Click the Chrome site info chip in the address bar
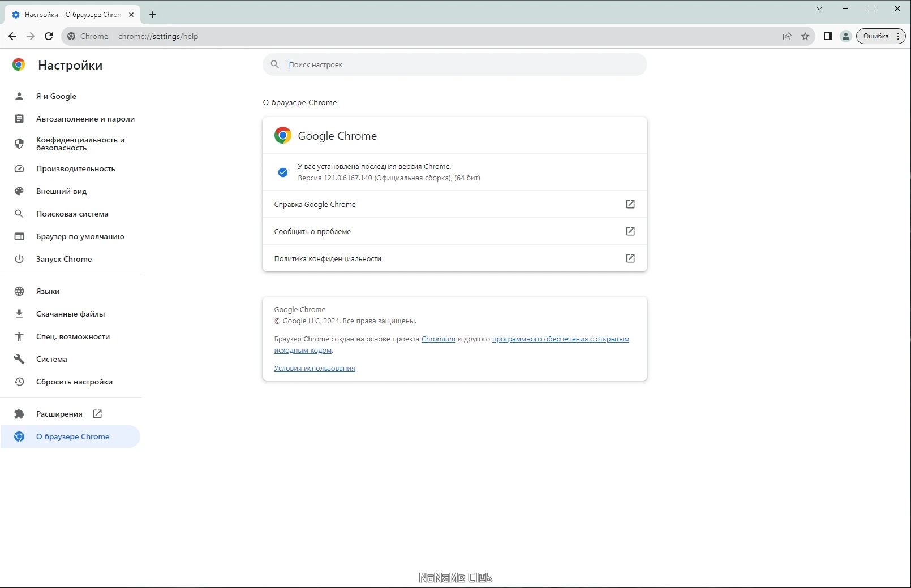 click(x=88, y=36)
